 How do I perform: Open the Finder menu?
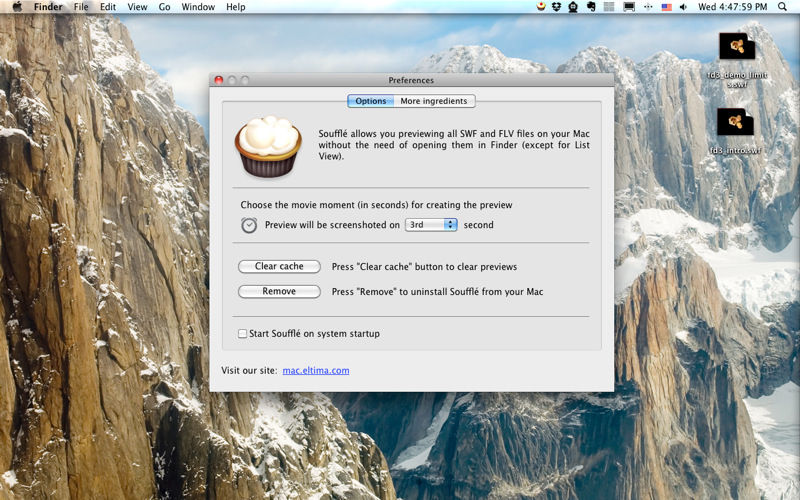point(48,7)
